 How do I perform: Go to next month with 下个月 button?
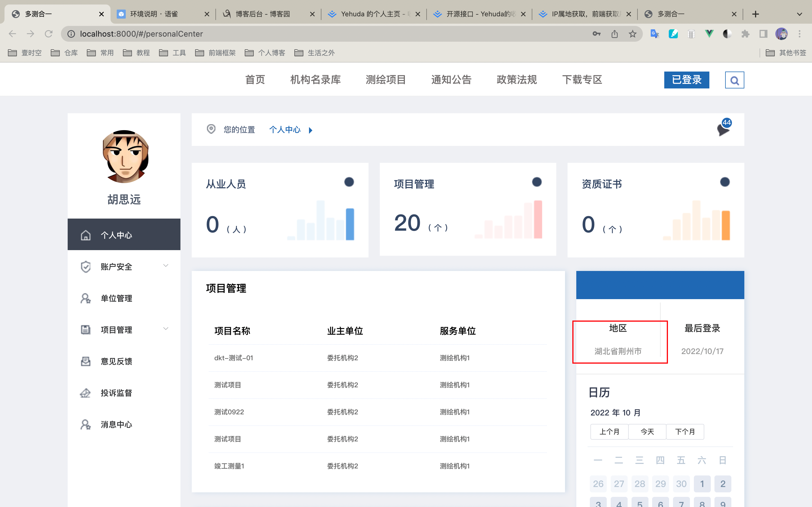685,432
